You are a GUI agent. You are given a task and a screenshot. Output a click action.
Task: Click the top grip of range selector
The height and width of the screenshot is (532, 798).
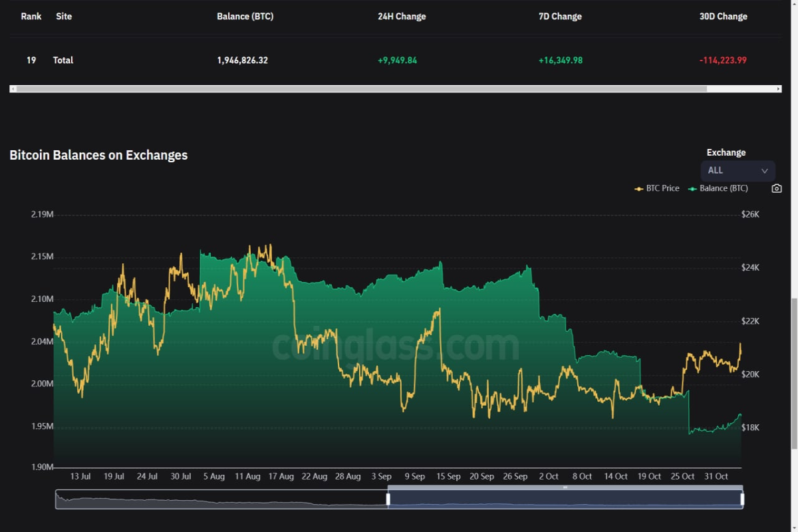tap(565, 487)
